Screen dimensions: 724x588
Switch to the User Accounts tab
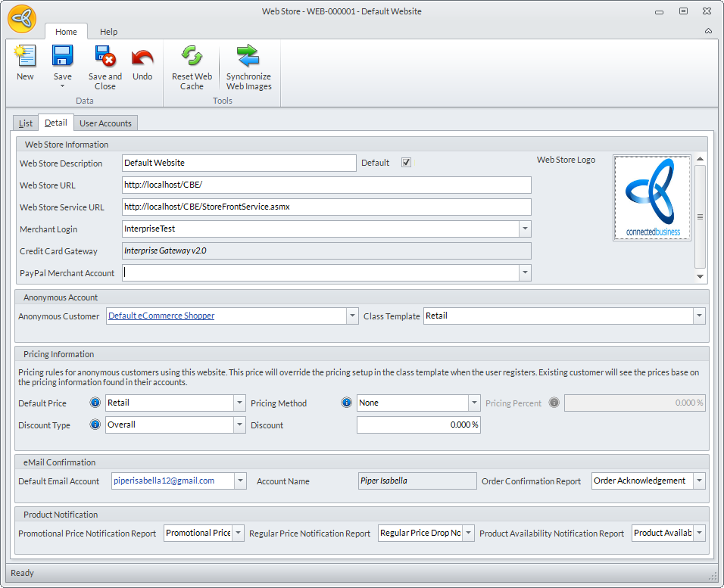(x=105, y=123)
